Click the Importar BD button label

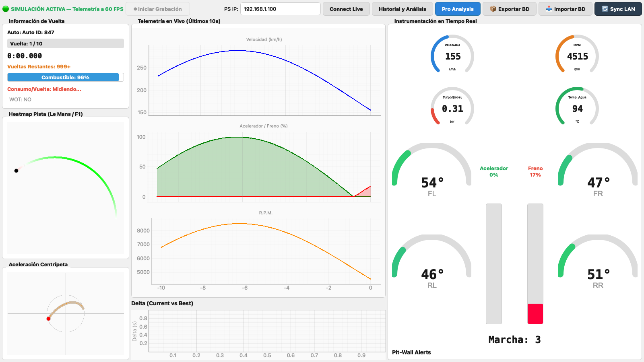[x=570, y=9]
